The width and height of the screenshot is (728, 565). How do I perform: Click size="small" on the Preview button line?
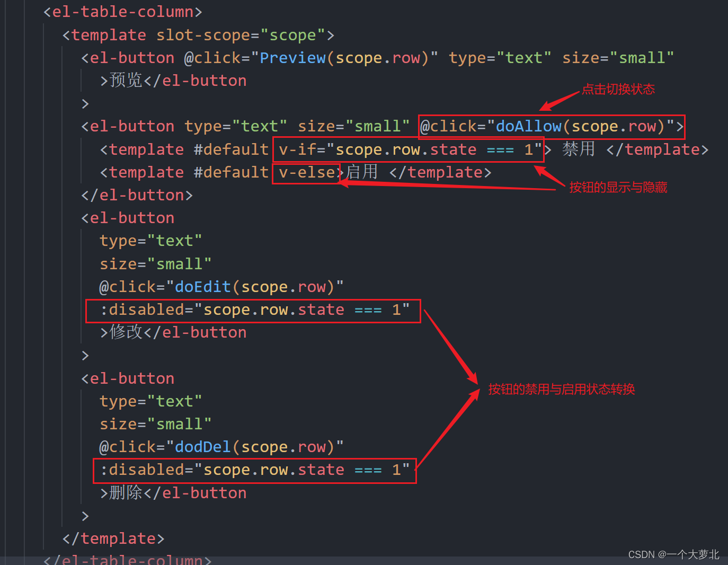[x=618, y=58]
